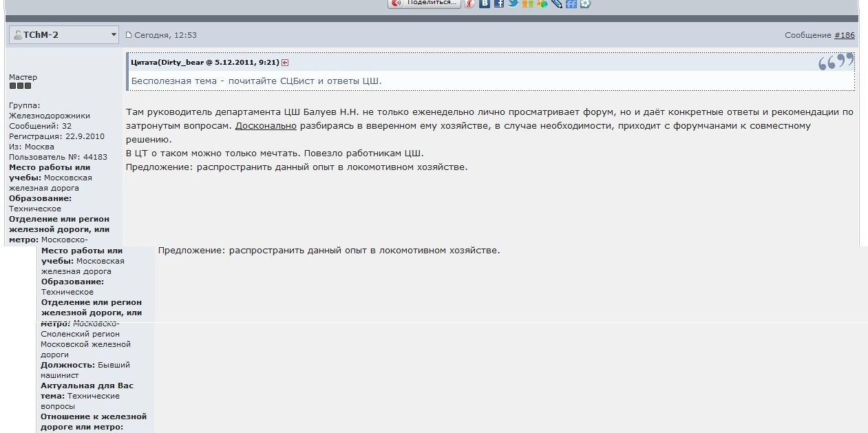Click the quote header Цитата(Dirty_bear @ 5.12.2011, 9:21)
The image size is (868, 433).
(205, 63)
